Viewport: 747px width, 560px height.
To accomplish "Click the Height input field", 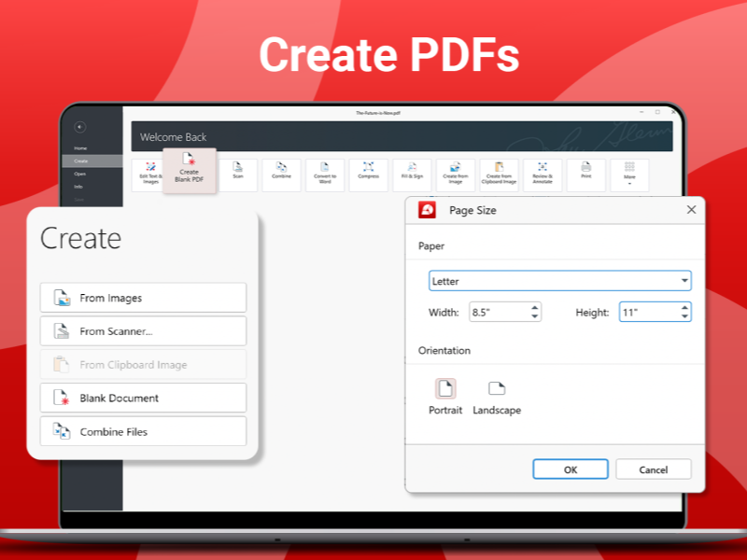I will point(648,313).
